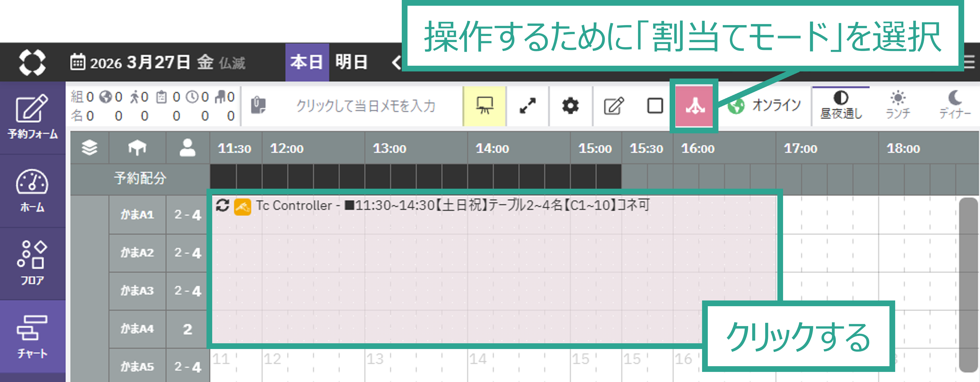This screenshot has height=382, width=980.
Task: Select the 本日 tab
Action: tap(307, 62)
